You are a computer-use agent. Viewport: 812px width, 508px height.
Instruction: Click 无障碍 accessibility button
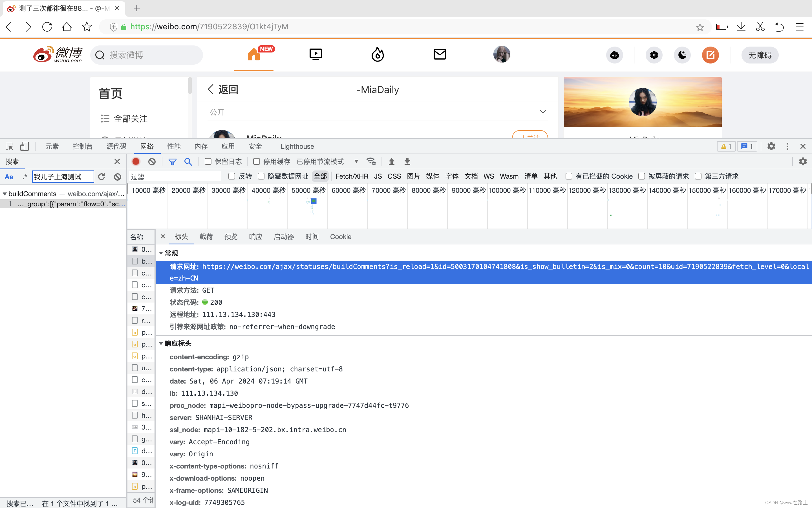click(x=760, y=55)
